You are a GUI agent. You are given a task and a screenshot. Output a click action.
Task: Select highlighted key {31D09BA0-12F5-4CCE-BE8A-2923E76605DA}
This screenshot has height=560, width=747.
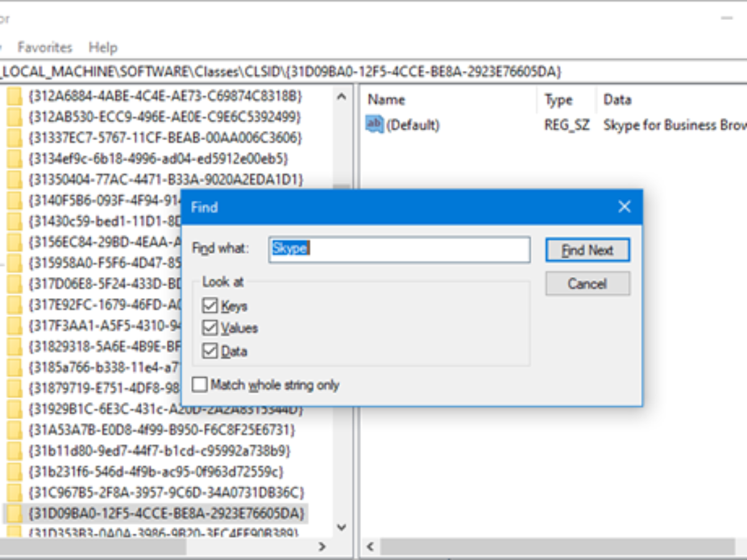[166, 513]
